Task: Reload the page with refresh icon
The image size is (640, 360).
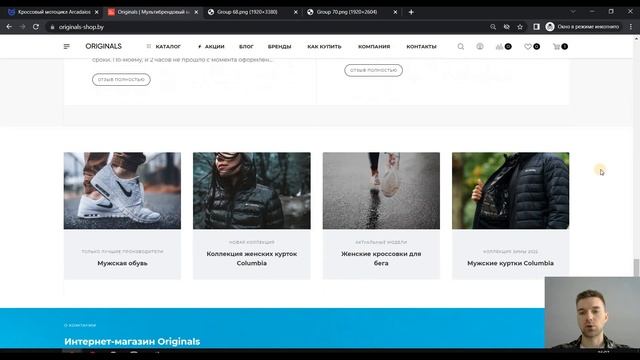Action: (x=36, y=27)
